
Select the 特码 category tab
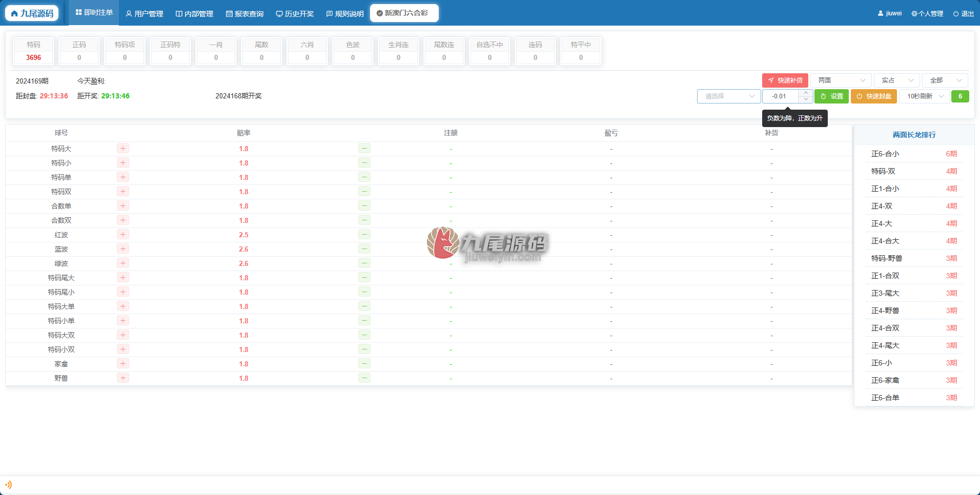click(x=34, y=51)
